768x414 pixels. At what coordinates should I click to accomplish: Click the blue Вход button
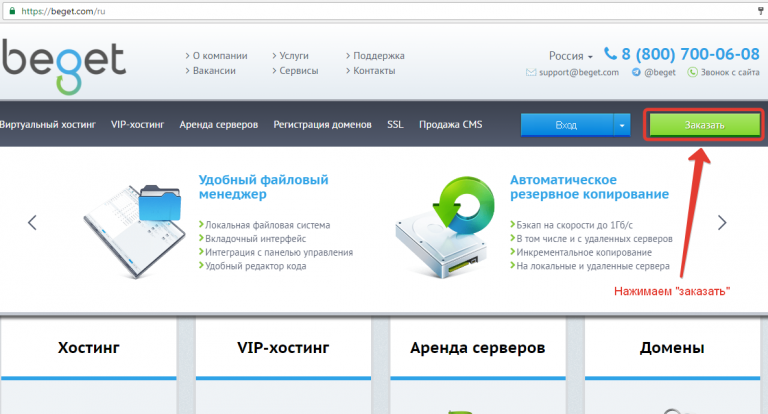[567, 125]
